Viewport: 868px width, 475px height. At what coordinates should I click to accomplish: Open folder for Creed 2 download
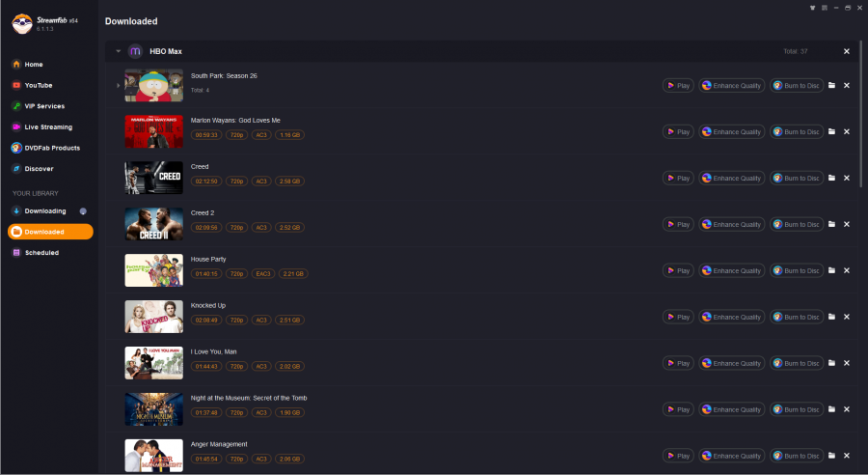831,224
